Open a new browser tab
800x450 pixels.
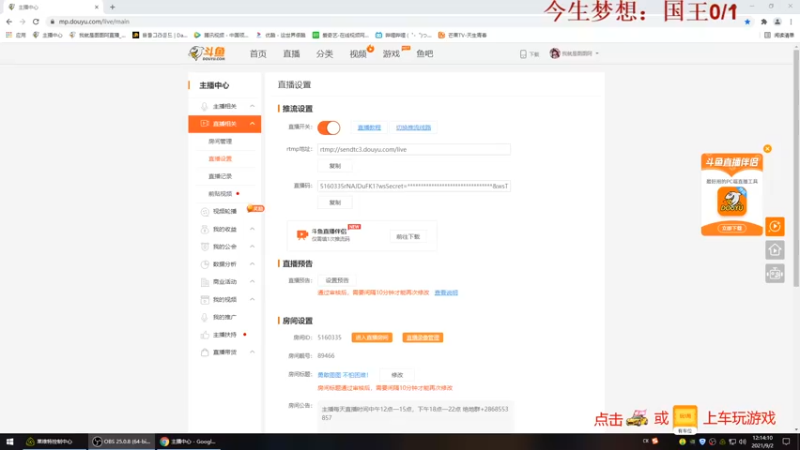tap(112, 7)
